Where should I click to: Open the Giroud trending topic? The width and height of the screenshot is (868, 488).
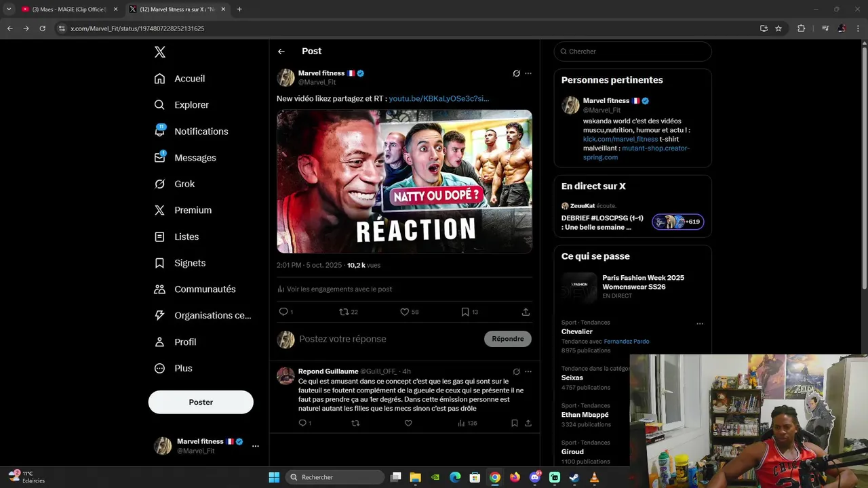[572, 452]
